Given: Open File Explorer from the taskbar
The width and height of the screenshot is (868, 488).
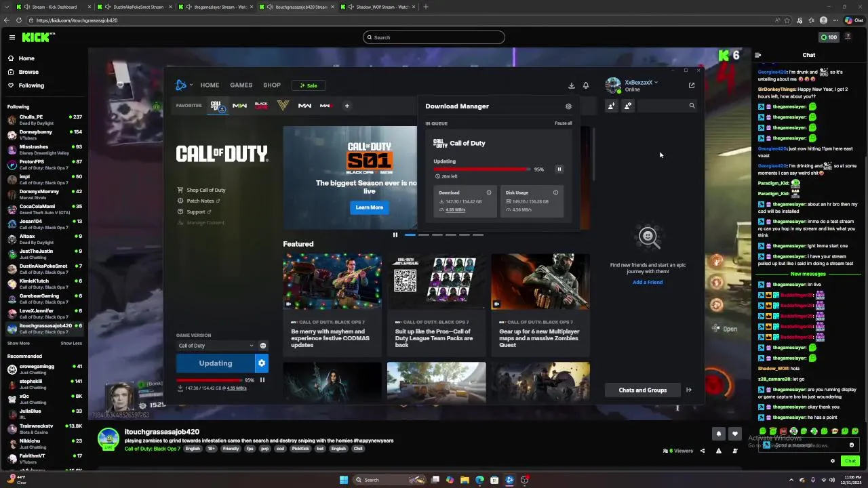Looking at the screenshot, I should pyautogui.click(x=465, y=480).
